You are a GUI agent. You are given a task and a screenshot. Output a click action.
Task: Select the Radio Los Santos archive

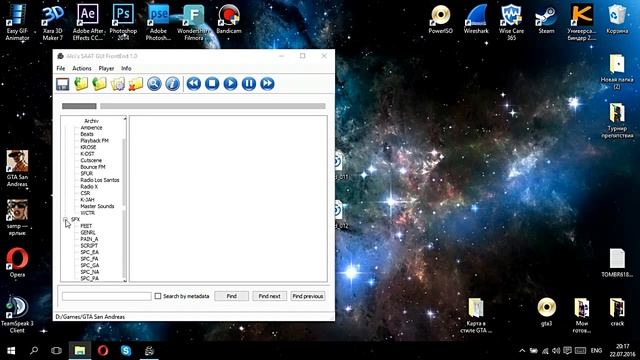(x=100, y=180)
